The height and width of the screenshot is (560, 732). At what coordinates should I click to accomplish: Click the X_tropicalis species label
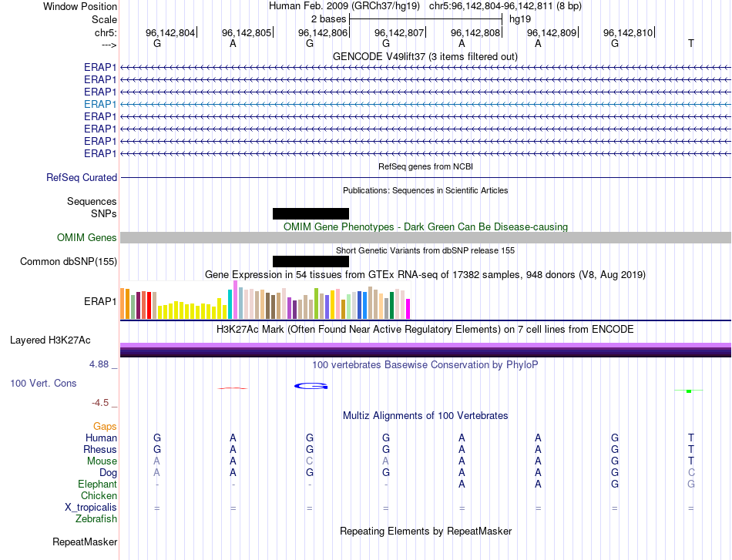tap(91, 508)
